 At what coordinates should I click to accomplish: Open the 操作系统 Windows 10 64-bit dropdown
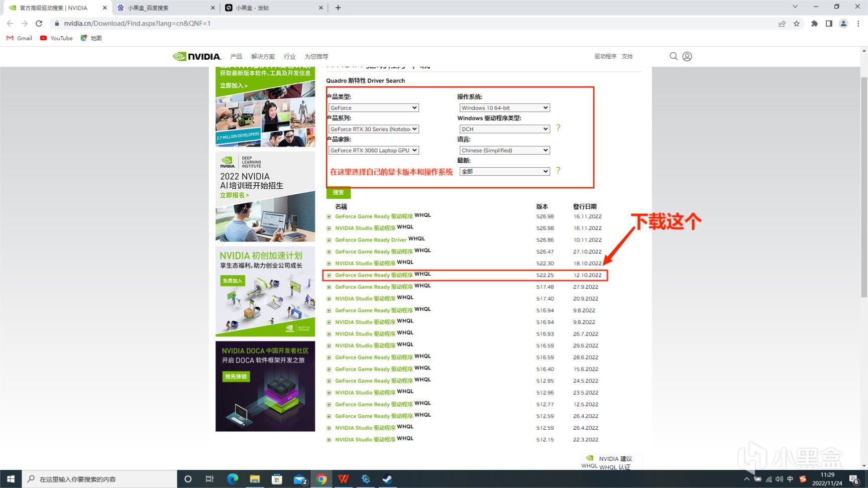(x=505, y=107)
